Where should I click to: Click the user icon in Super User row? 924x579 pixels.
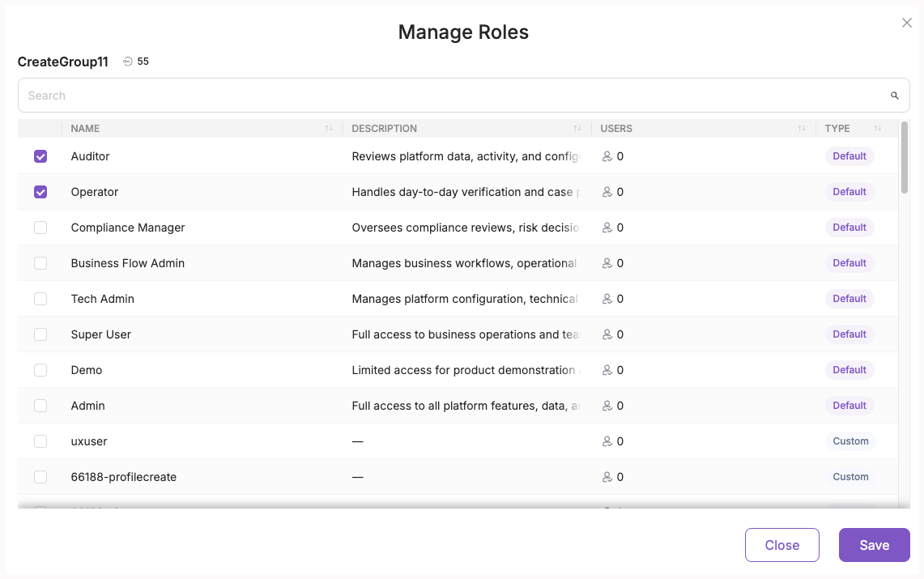point(607,334)
